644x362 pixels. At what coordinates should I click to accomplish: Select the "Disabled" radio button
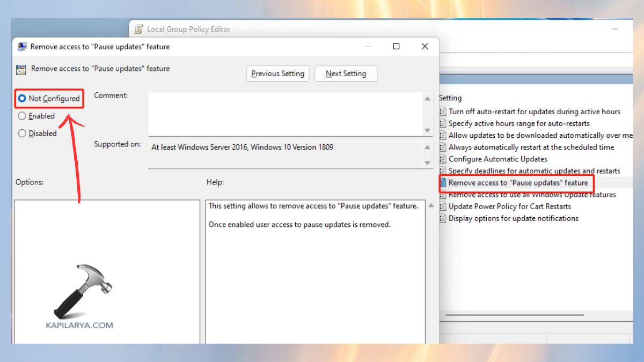pos(22,134)
